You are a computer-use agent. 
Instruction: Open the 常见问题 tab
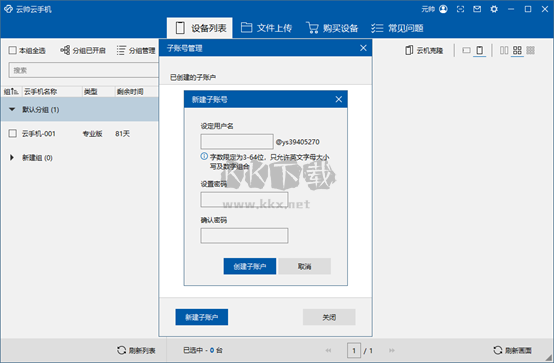tap(397, 28)
